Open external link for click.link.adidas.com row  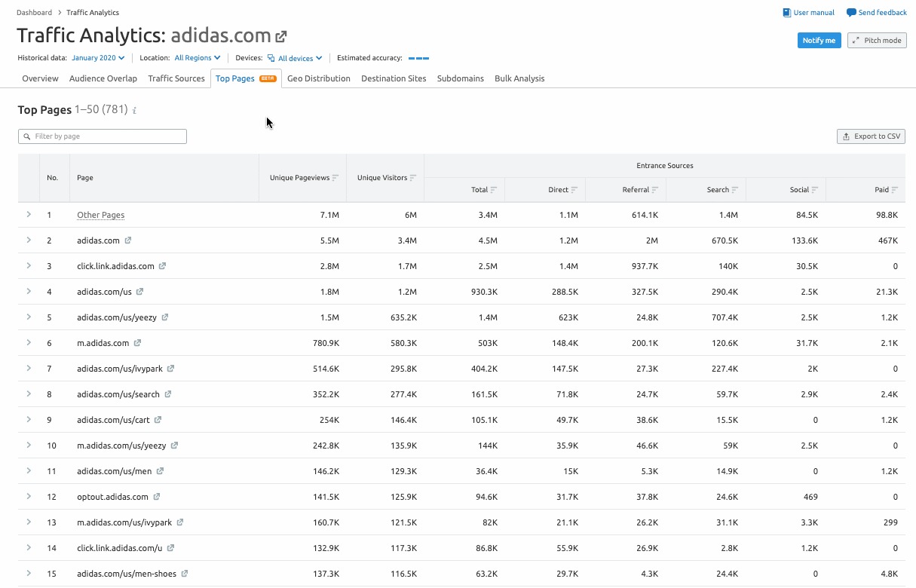163,266
